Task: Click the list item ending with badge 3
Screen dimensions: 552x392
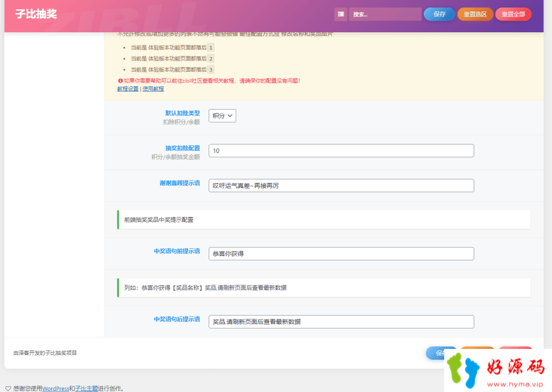Action: [172, 69]
